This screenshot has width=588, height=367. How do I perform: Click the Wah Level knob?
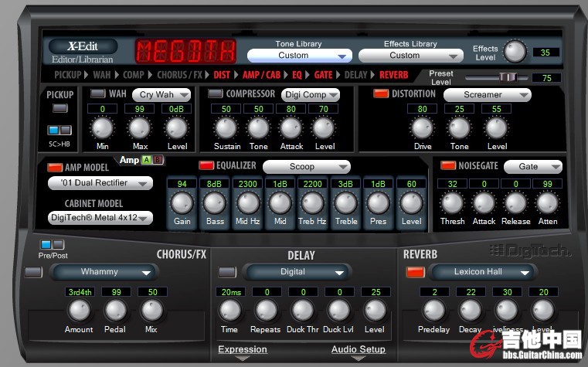coord(177,127)
